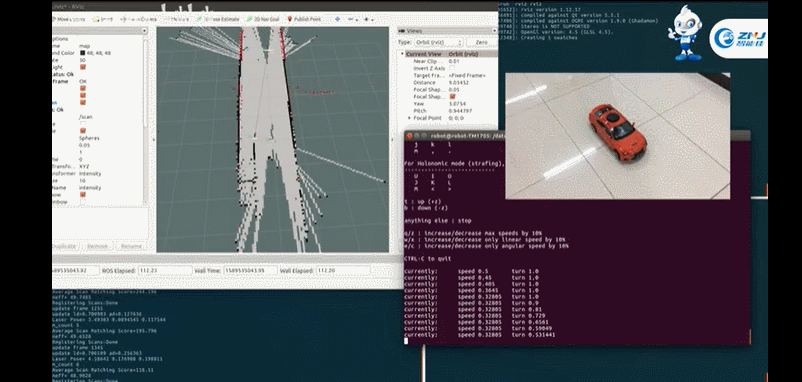The image size is (802, 382).
Task: Click the Wall Elapsed field showing 112.20
Action: [343, 271]
